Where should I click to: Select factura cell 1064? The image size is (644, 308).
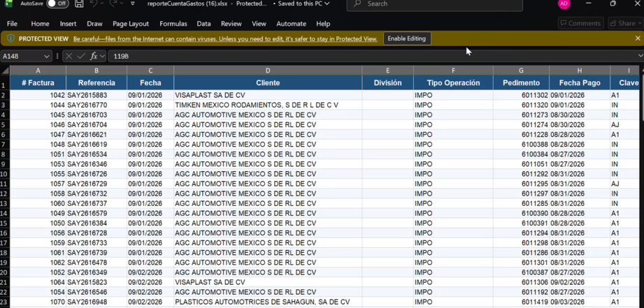click(38, 282)
